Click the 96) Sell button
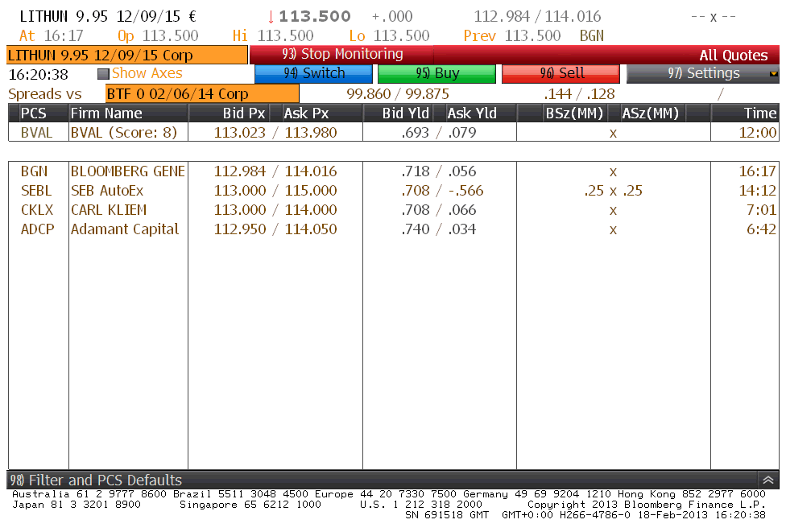Screen dimensions: 786x532 pyautogui.click(x=561, y=73)
